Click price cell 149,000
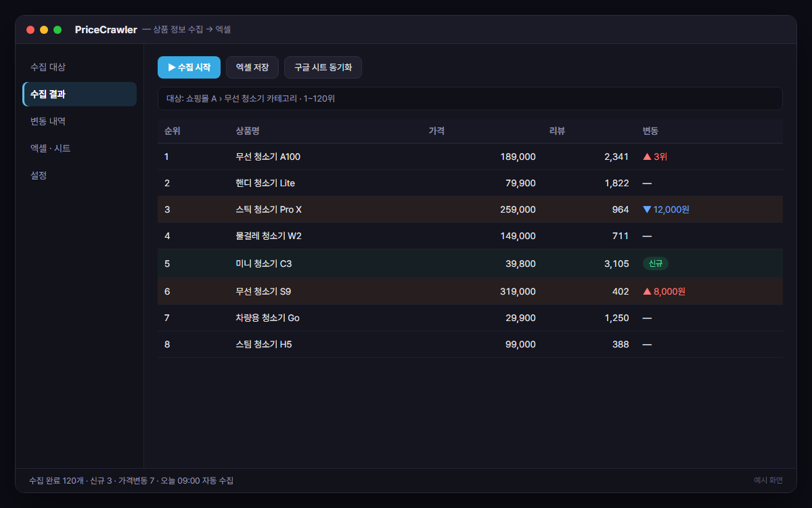This screenshot has height=508, width=812. [518, 236]
